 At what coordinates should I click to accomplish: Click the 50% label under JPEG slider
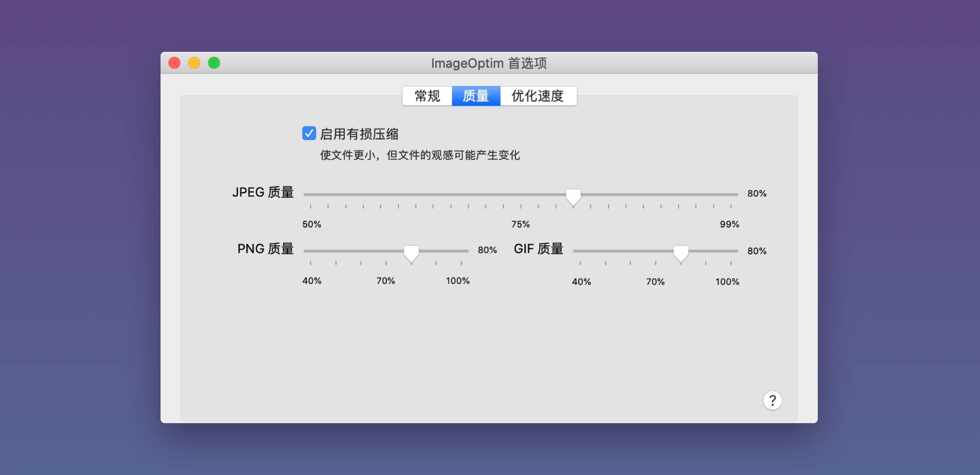[312, 224]
